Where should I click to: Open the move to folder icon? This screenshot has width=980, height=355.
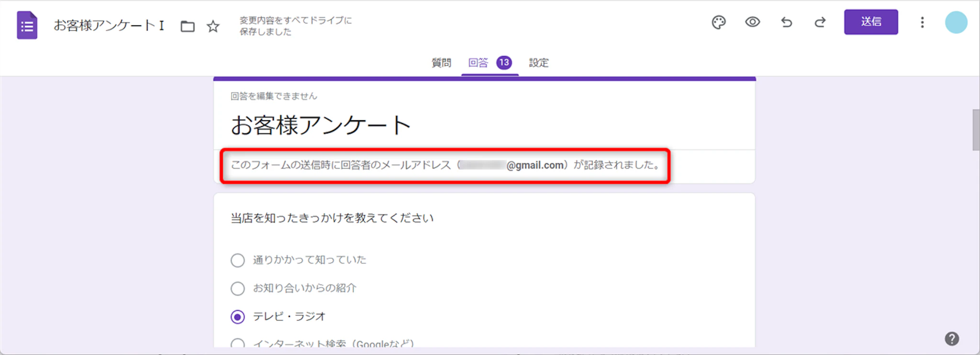pyautogui.click(x=188, y=26)
